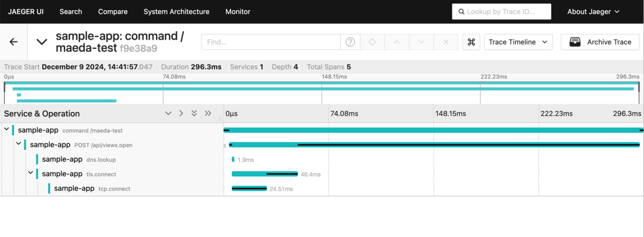The image size is (644, 237).
Task: Click the tcp.connect 24.51ms span bar
Action: [249, 188]
